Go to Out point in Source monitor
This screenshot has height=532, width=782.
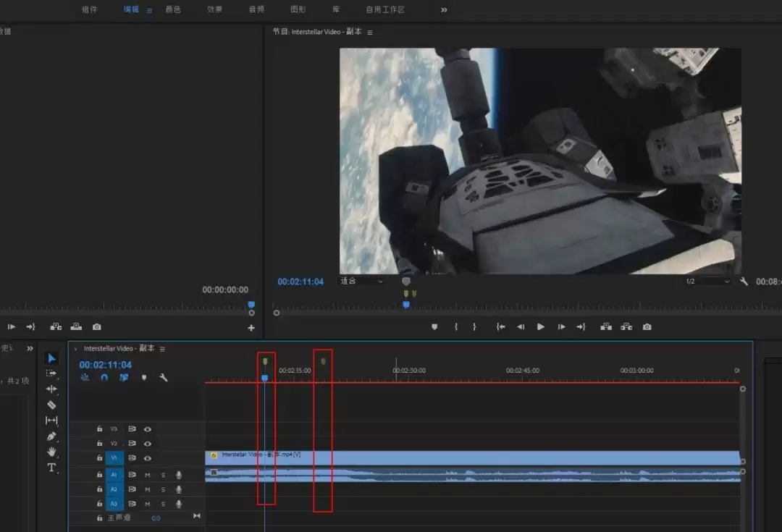pyautogui.click(x=31, y=326)
